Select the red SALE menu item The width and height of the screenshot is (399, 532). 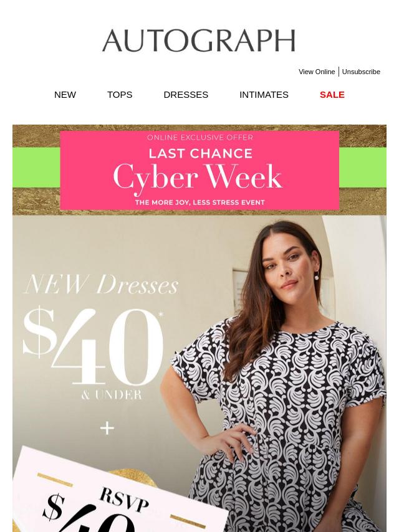pos(332,95)
